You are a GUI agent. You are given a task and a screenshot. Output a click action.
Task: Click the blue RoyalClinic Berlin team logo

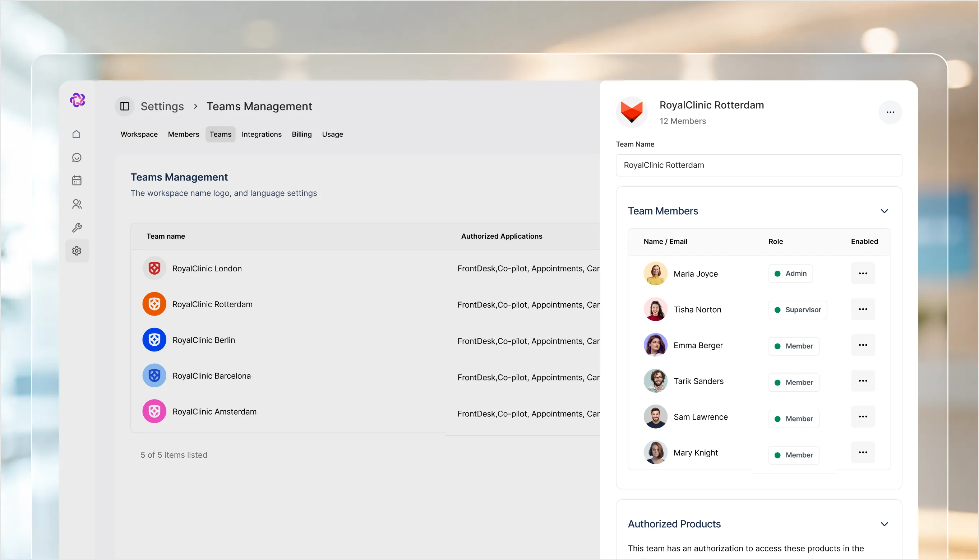pyautogui.click(x=154, y=340)
